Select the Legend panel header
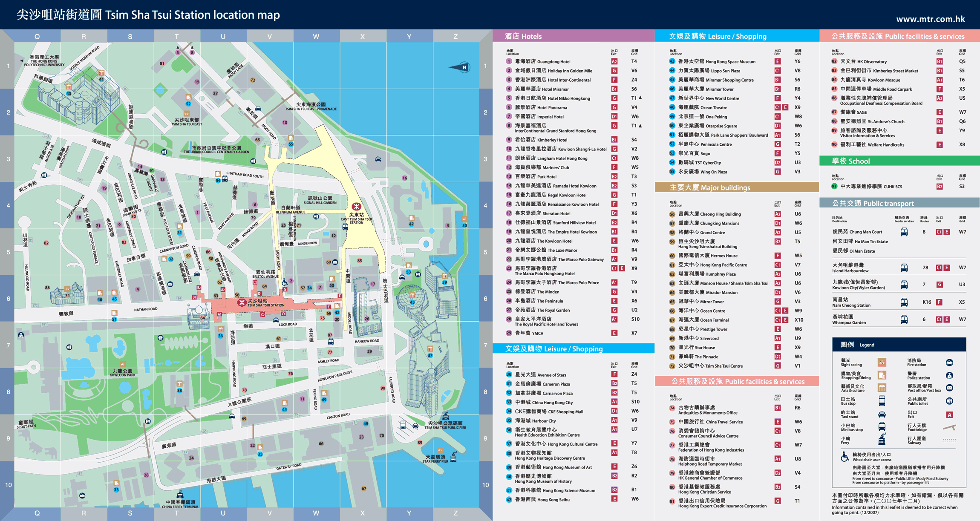The width and height of the screenshot is (980, 521). pyautogui.click(x=899, y=345)
